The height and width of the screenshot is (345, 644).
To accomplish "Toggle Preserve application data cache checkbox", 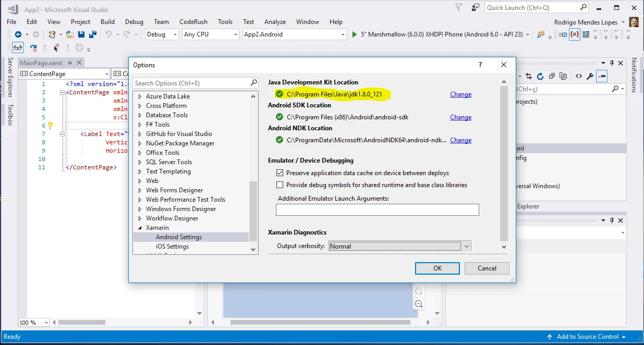I will point(280,173).
